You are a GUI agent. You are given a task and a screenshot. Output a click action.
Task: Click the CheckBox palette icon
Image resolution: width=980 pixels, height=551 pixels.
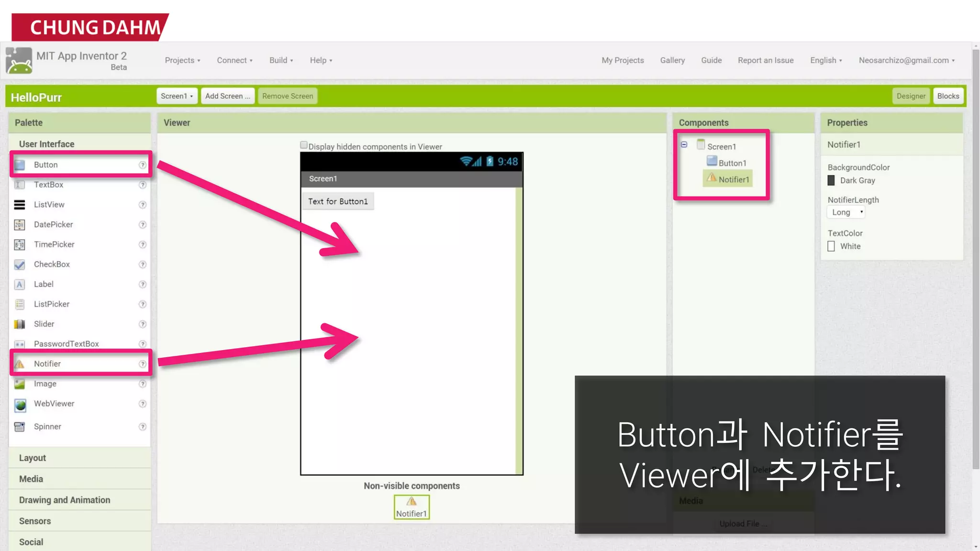(x=20, y=264)
